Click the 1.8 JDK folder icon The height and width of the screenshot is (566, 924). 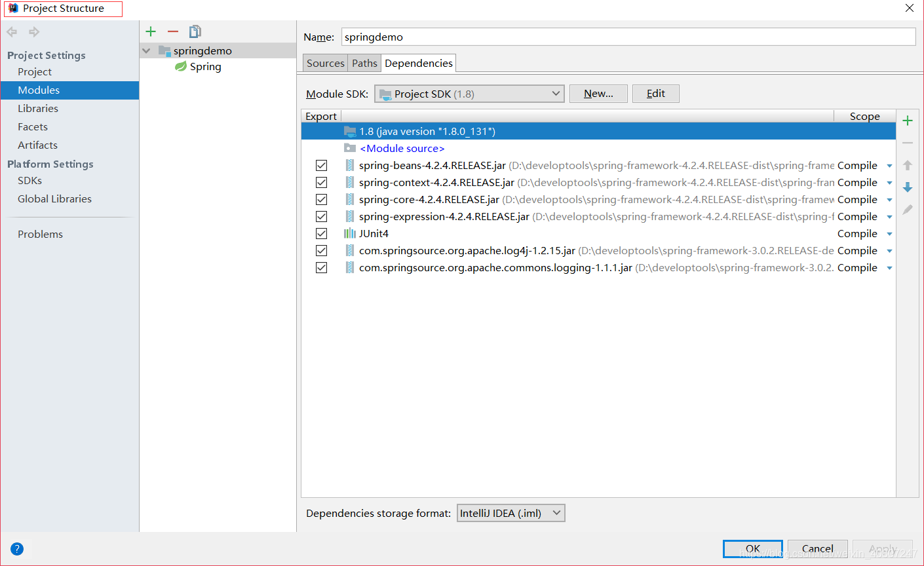pyautogui.click(x=350, y=131)
